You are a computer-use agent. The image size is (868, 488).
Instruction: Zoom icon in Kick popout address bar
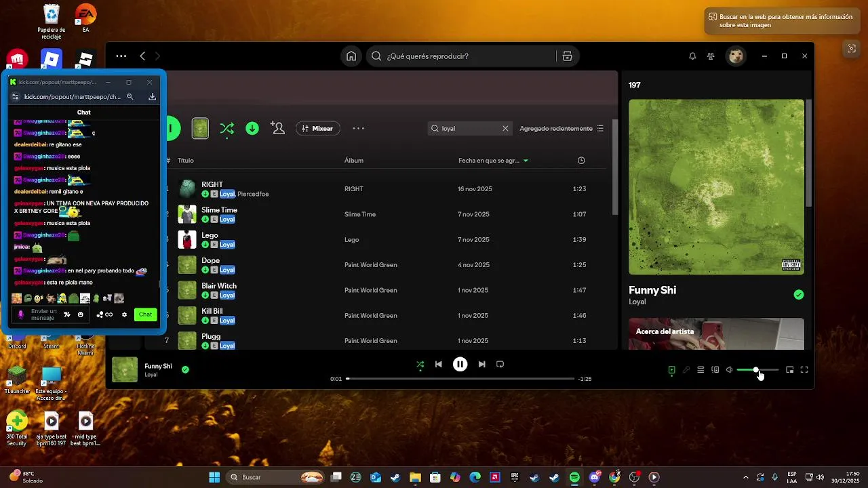[130, 97]
